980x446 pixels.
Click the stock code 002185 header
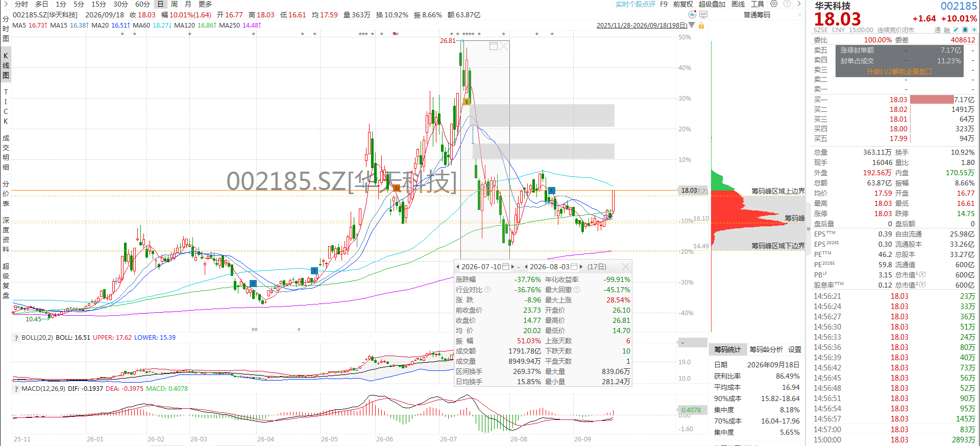coord(959,6)
